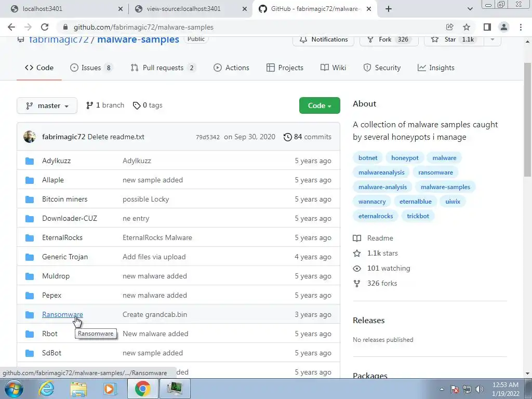Screen dimensions: 532x399
Task: Bookmark this page with the star icon
Action: tap(467, 27)
